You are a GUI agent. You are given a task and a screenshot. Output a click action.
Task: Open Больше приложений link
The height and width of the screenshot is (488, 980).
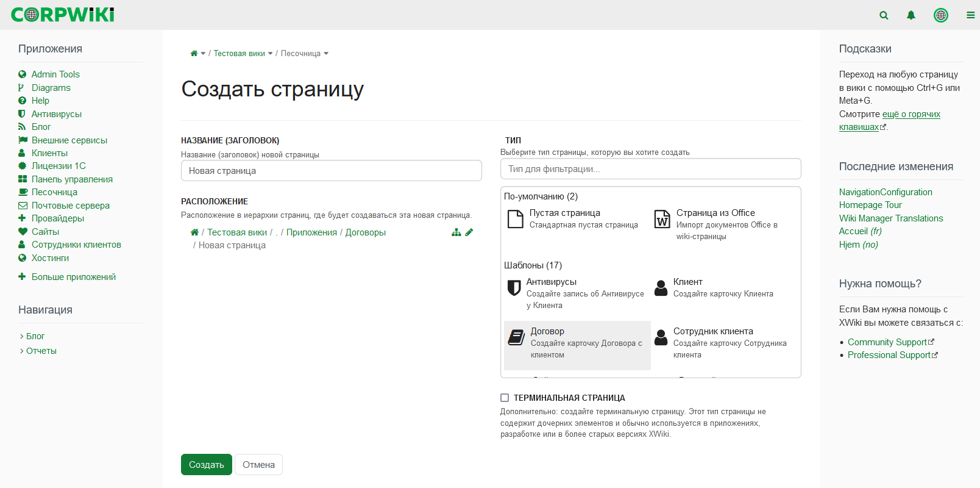pos(74,277)
